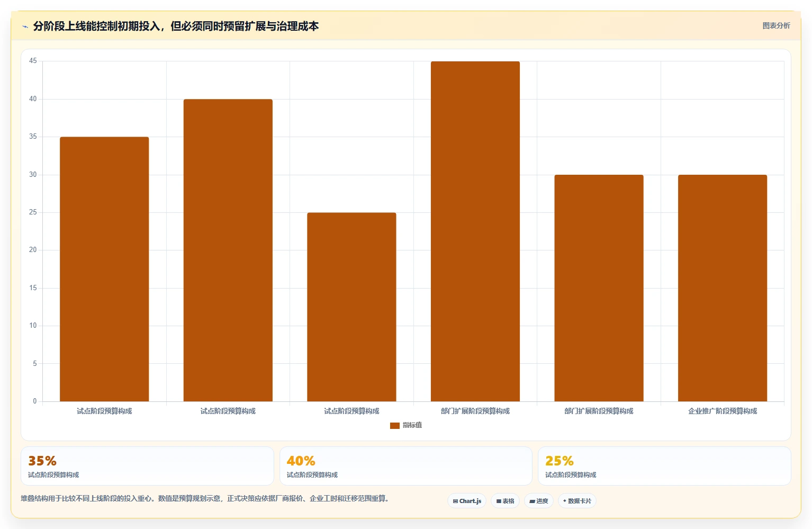Click the y-axis value 15
812x529 pixels.
[33, 288]
